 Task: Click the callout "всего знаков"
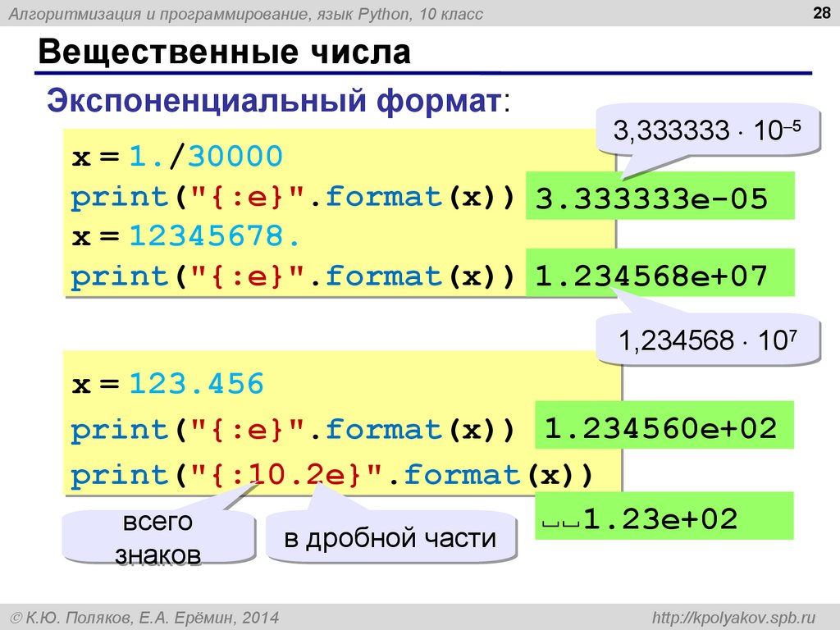click(x=158, y=537)
